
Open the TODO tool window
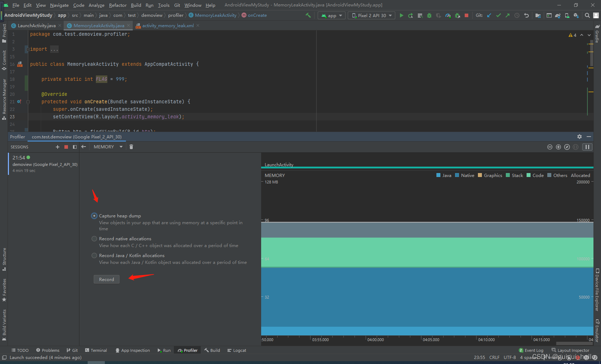(x=20, y=350)
